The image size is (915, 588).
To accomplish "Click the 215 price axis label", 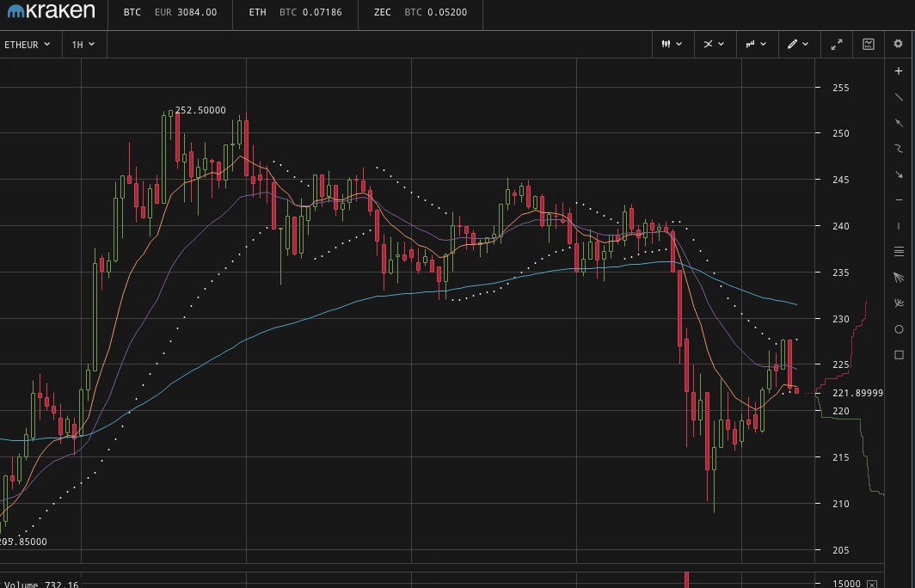I will pos(840,457).
